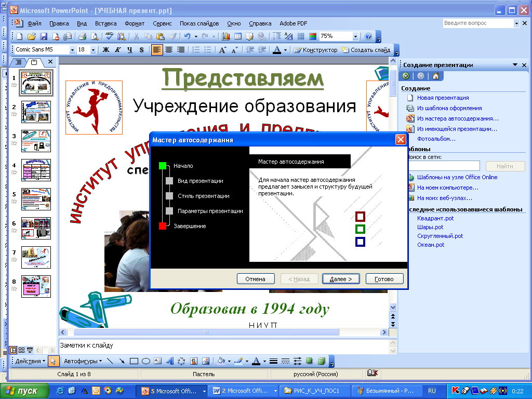Image resolution: width=532 pixels, height=399 pixels.
Task: Apply 3-D style from drawing toolbar
Action: tap(322, 361)
